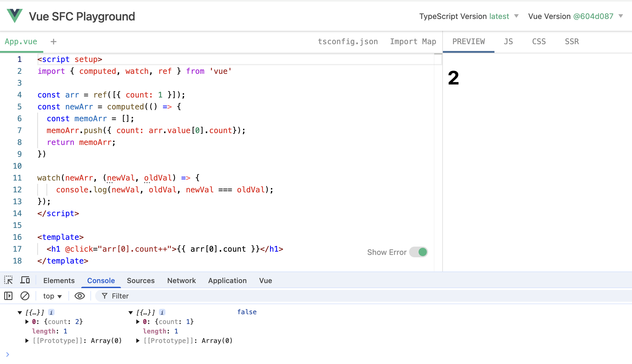Open the Network devtools tab

click(181, 280)
